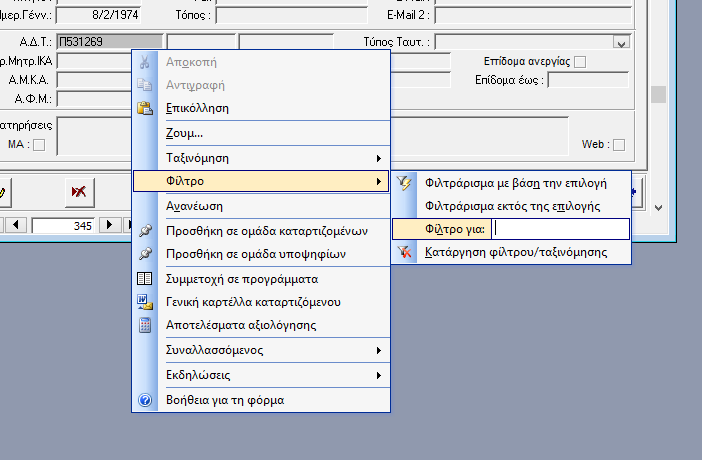The image size is (702, 460).
Task: Click pin icon for Προσθήκη σε ομάδα υποψηφίων
Action: [145, 254]
